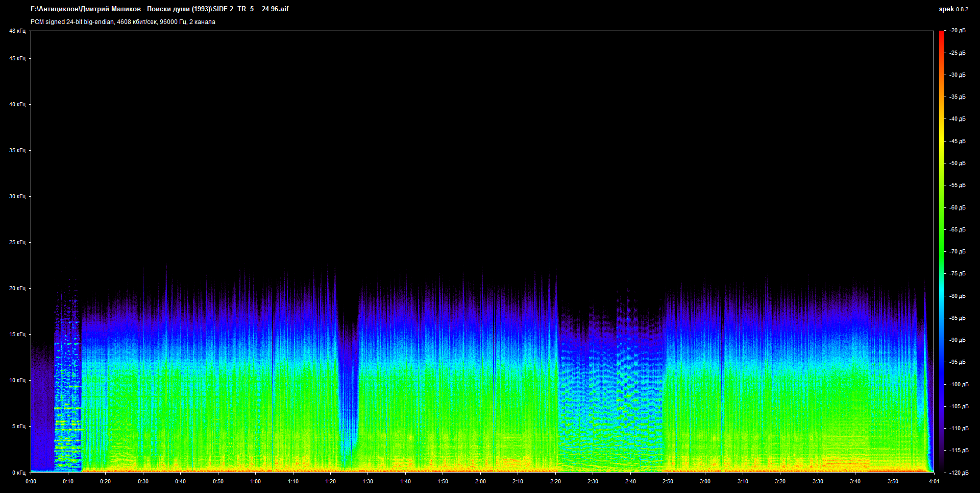Click the 48 кГц frequency axis label
Image resolution: width=980 pixels, height=493 pixels.
click(x=17, y=31)
